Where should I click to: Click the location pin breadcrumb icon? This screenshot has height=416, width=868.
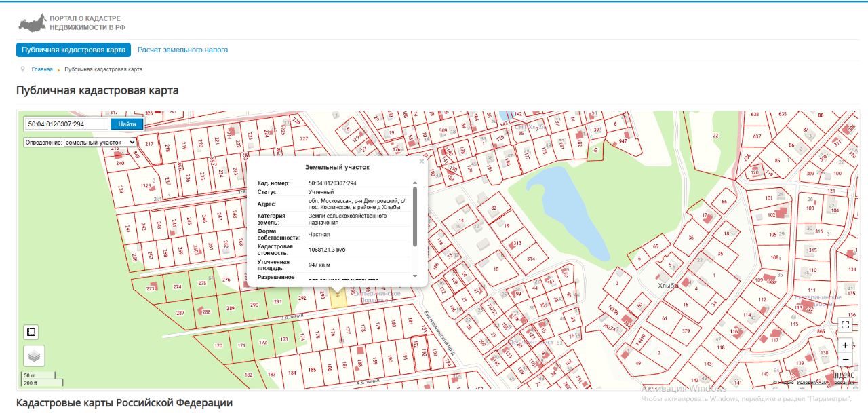click(x=23, y=69)
